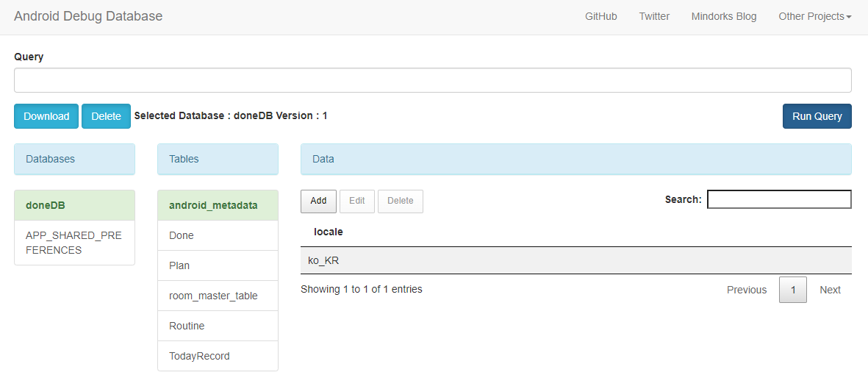868x389 pixels.
Task: Select page 1 in pagination
Action: (793, 290)
